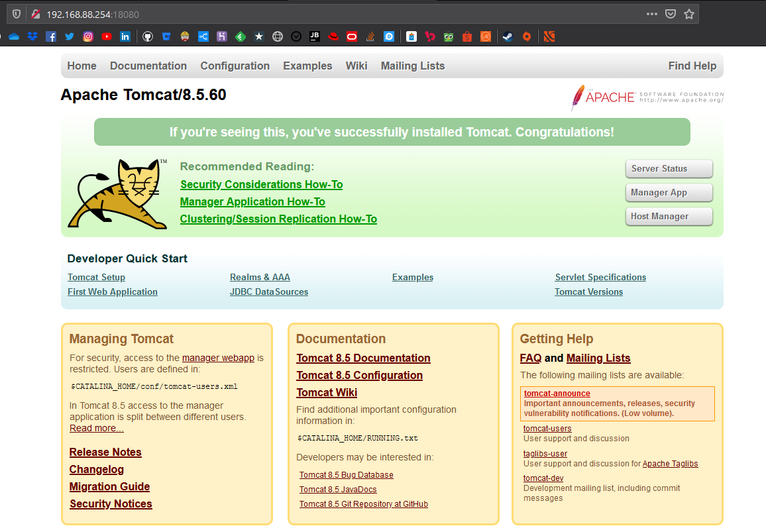Open the page actions three-dot menu
This screenshot has height=532, width=766.
(x=651, y=14)
